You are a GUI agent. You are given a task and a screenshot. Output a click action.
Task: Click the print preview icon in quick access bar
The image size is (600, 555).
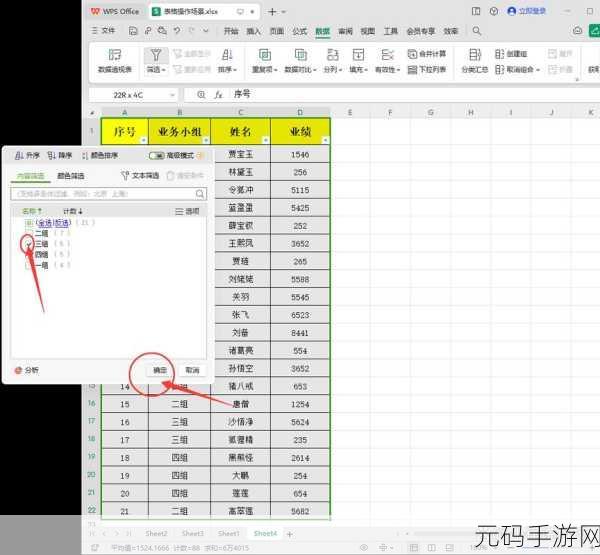tap(162, 31)
